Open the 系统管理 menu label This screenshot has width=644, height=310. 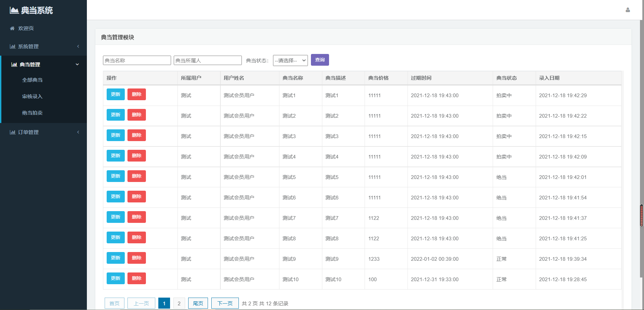(x=28, y=47)
